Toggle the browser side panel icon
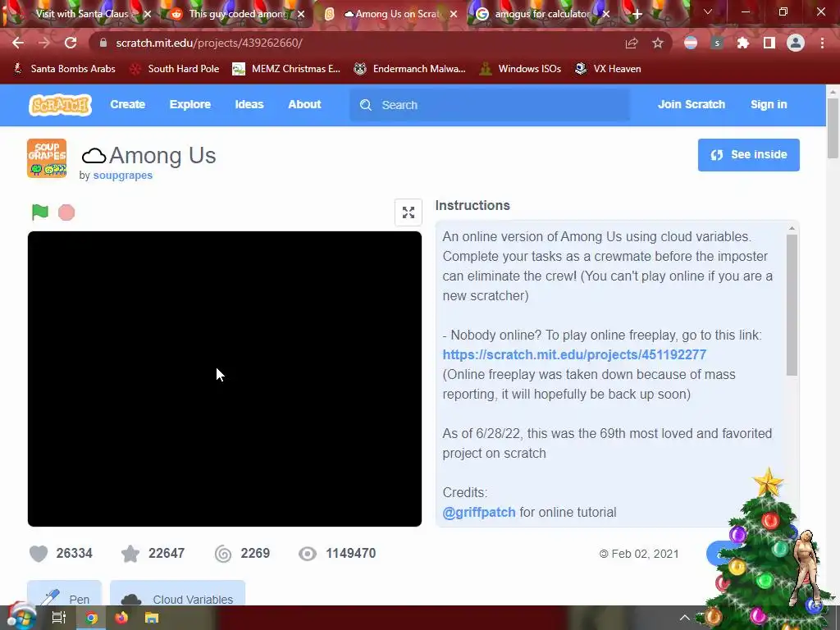Viewport: 840px width, 630px height. point(769,43)
